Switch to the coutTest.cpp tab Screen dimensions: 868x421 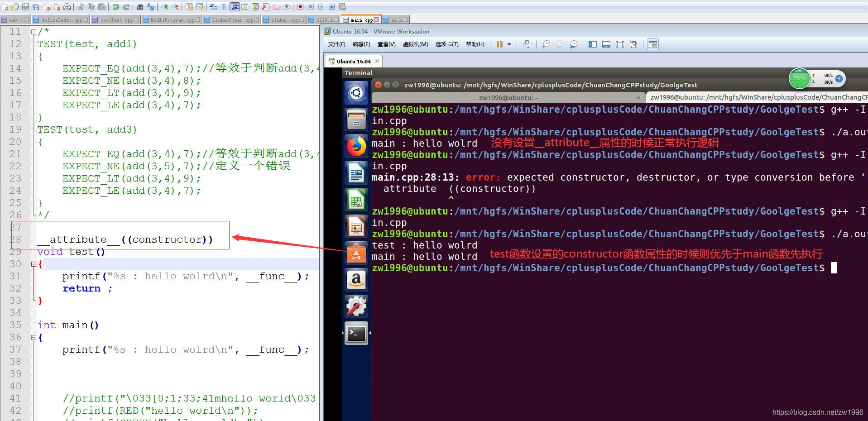[115, 20]
